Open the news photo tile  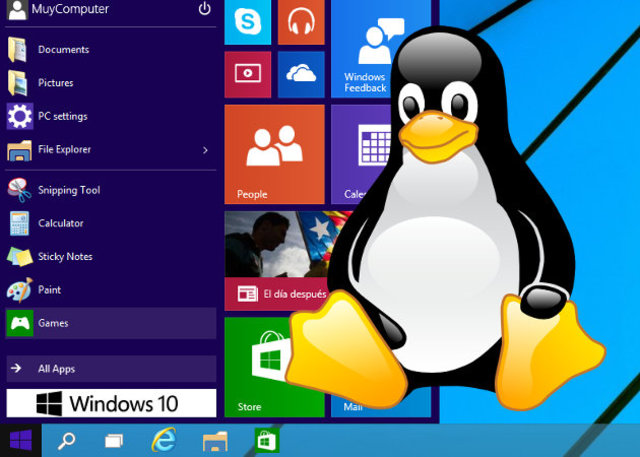click(x=282, y=244)
